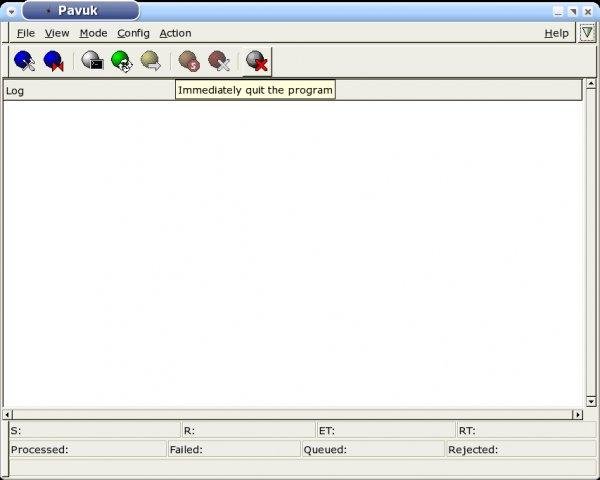Click the brown globe with white X icon
Viewport: 600px width, 480px height.
click(219, 61)
